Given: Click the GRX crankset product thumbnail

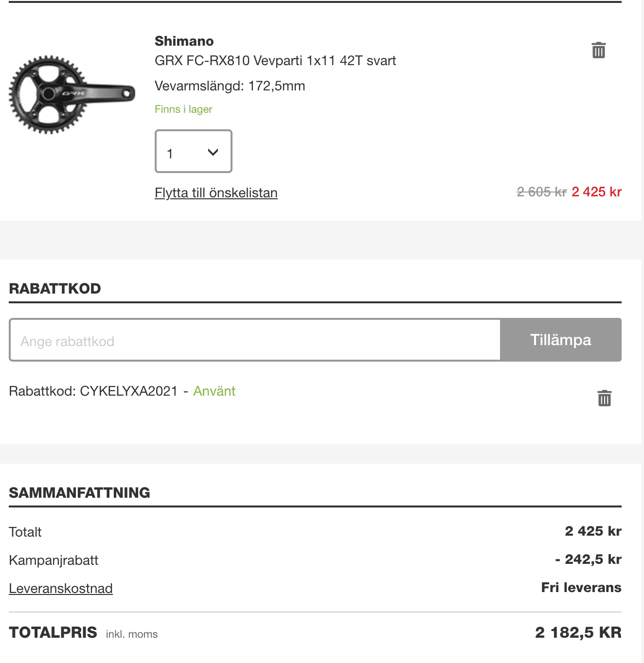Looking at the screenshot, I should (x=72, y=95).
